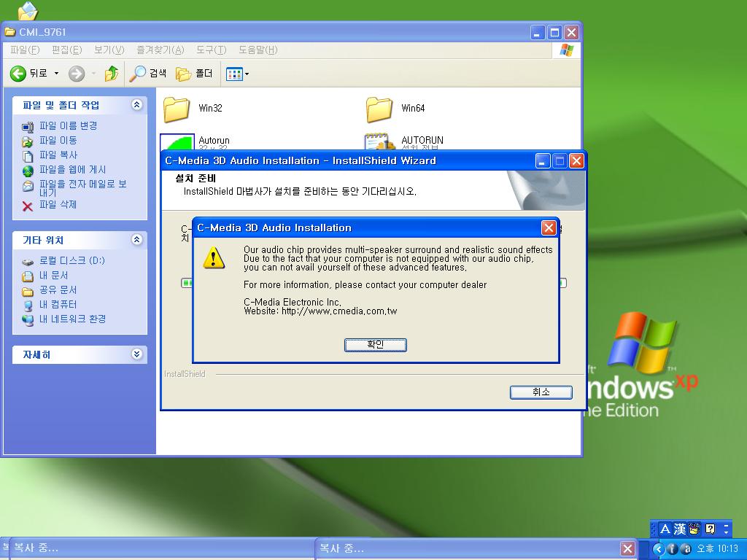Select the AUTORUN setup information file name

[422, 141]
